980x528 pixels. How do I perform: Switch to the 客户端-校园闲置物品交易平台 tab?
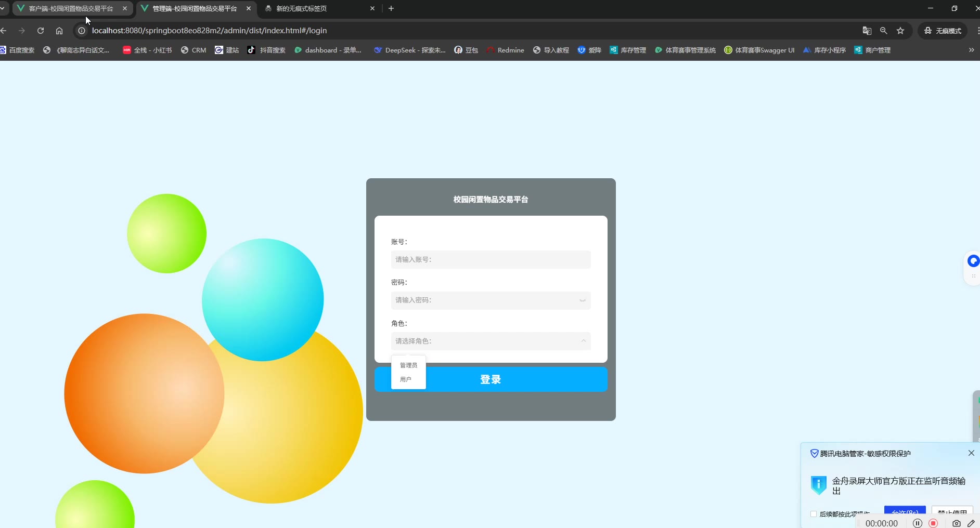click(71, 8)
